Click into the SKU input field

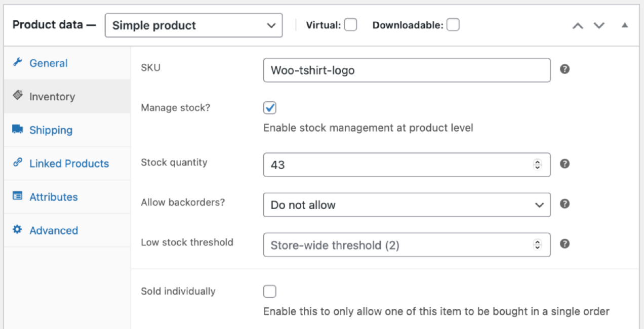tap(407, 70)
